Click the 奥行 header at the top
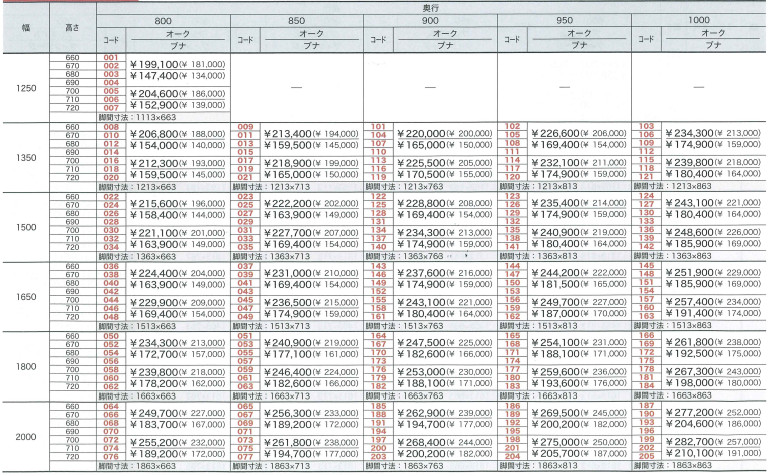This screenshot has height=476, width=769. click(431, 6)
